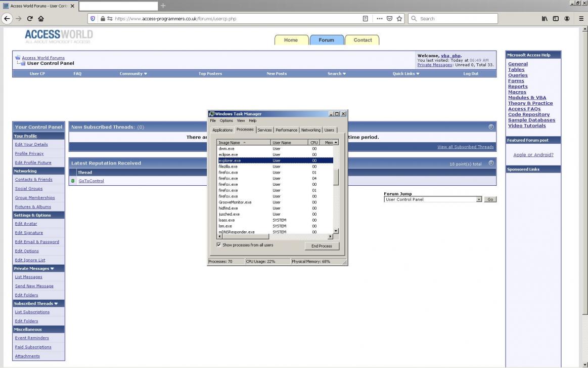Open Task Manager View menu
This screenshot has width=588, height=368.
241,120
